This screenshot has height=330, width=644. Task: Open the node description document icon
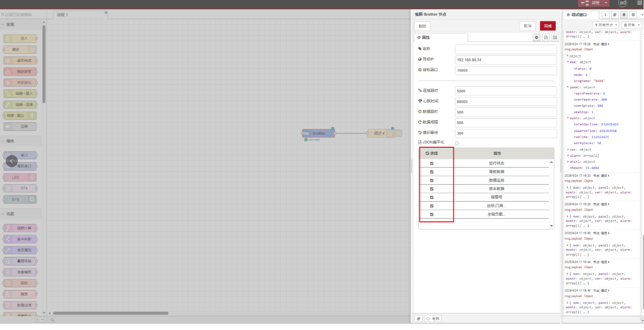click(x=546, y=38)
